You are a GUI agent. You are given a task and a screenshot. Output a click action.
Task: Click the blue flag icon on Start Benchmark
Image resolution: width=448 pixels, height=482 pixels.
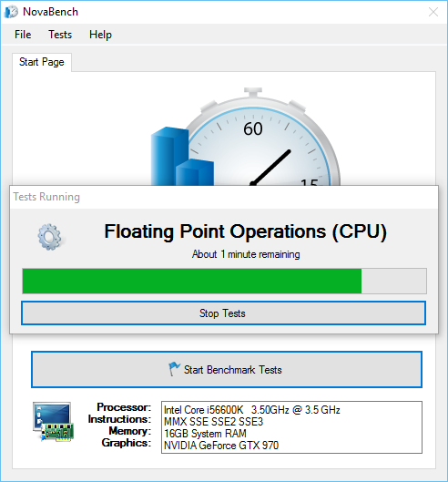174,369
